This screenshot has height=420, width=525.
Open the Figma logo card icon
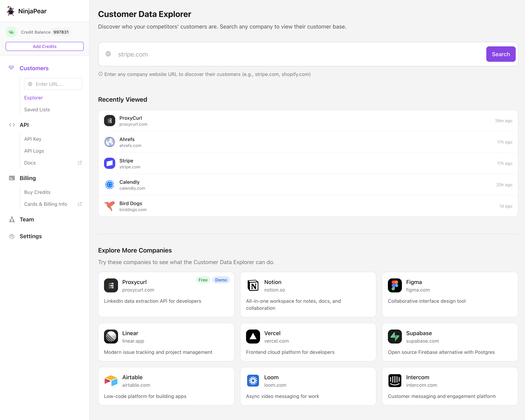pyautogui.click(x=395, y=285)
